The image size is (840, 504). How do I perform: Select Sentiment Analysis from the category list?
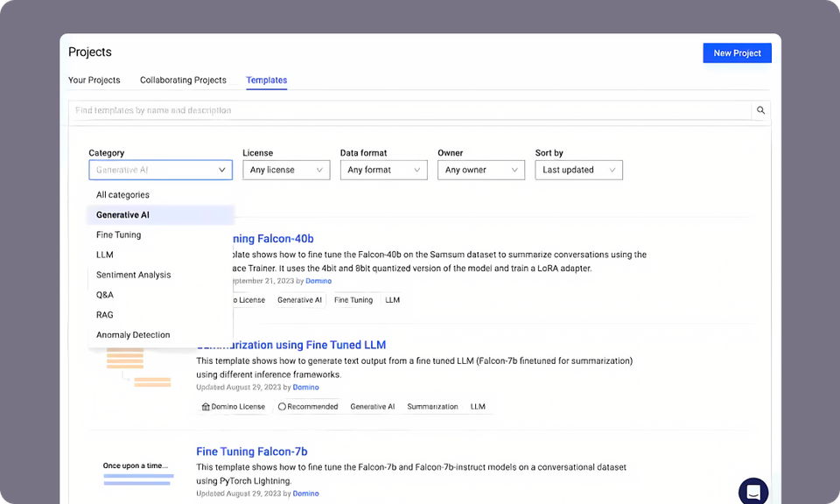133,275
